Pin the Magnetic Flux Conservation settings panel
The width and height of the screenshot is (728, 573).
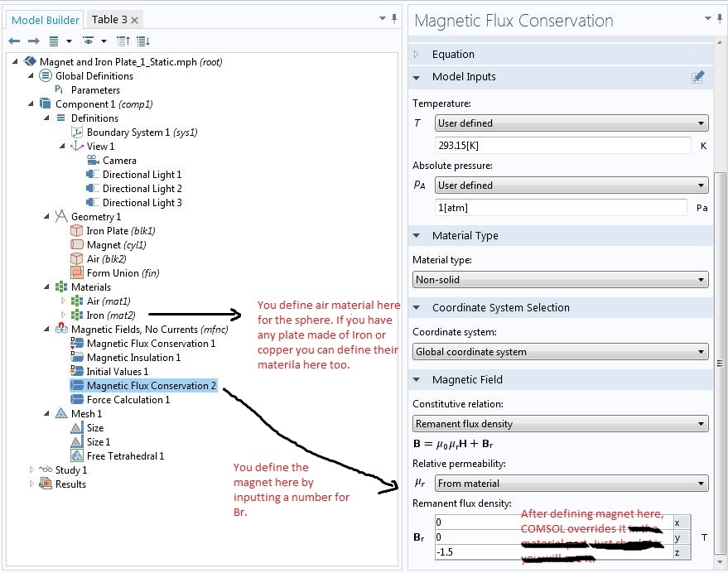tap(708, 19)
